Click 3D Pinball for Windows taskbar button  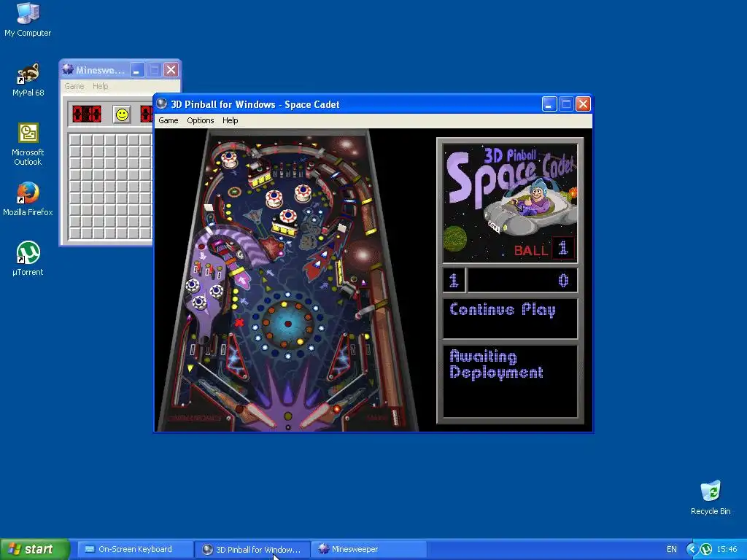click(x=252, y=549)
